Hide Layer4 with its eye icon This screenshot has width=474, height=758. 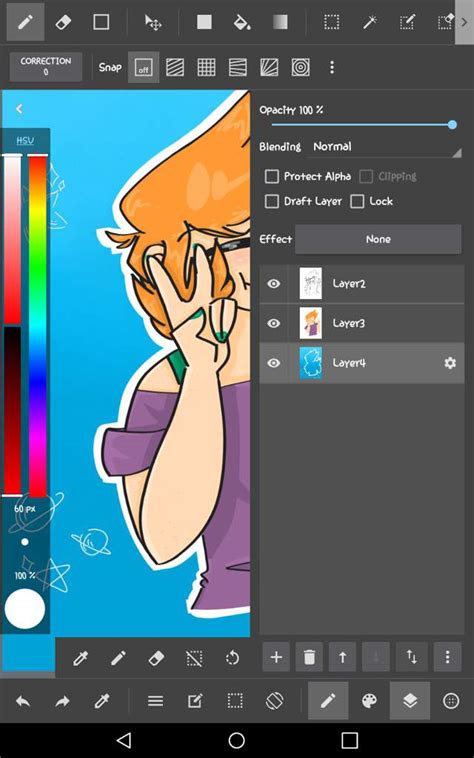point(273,363)
